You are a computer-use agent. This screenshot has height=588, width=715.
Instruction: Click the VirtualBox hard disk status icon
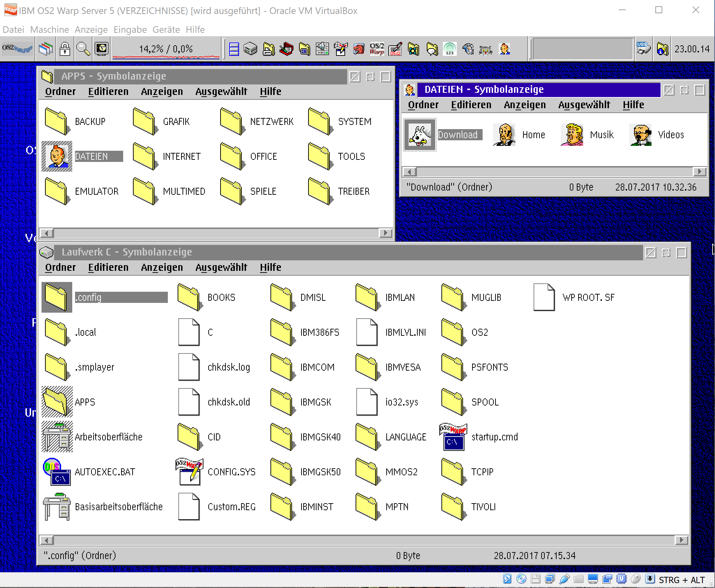tap(507, 579)
